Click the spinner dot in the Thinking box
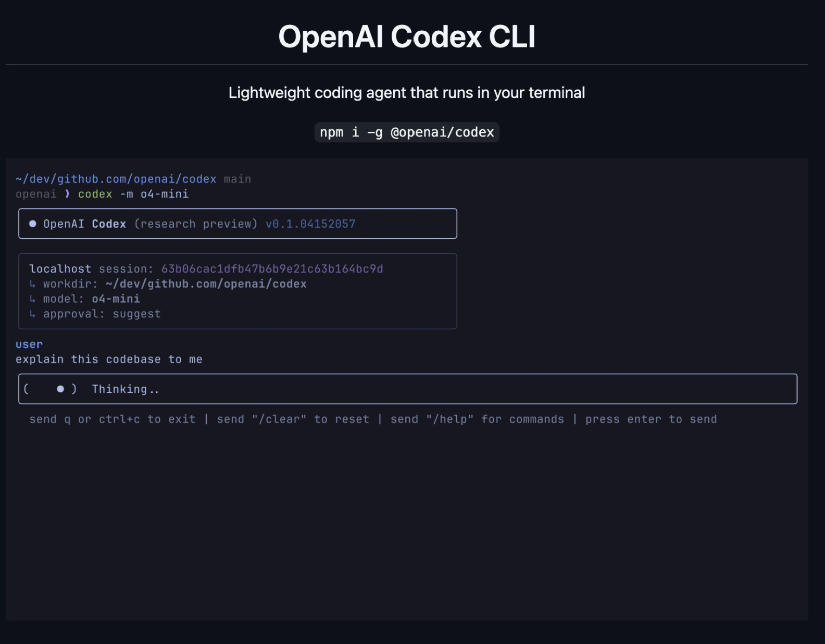 pyautogui.click(x=60, y=389)
